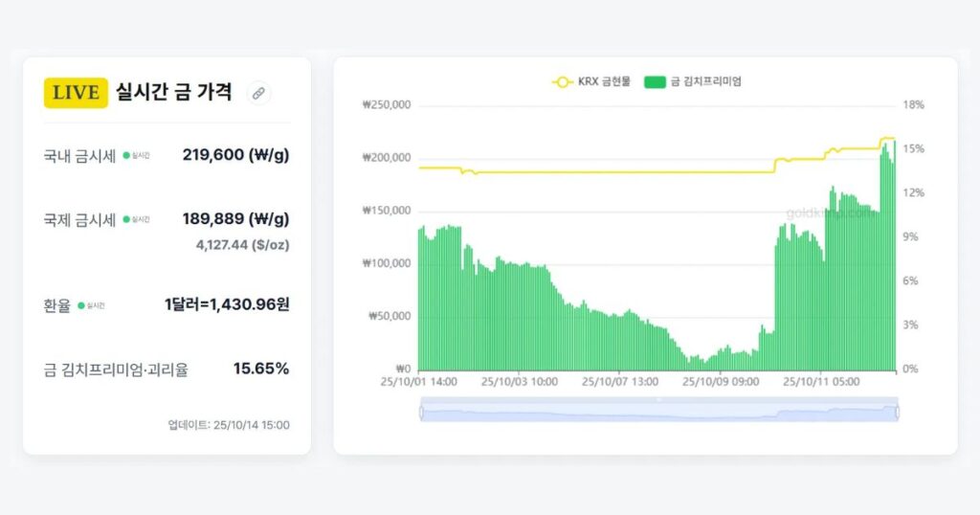Click the 4,127.44 ($/oz) value

(242, 245)
